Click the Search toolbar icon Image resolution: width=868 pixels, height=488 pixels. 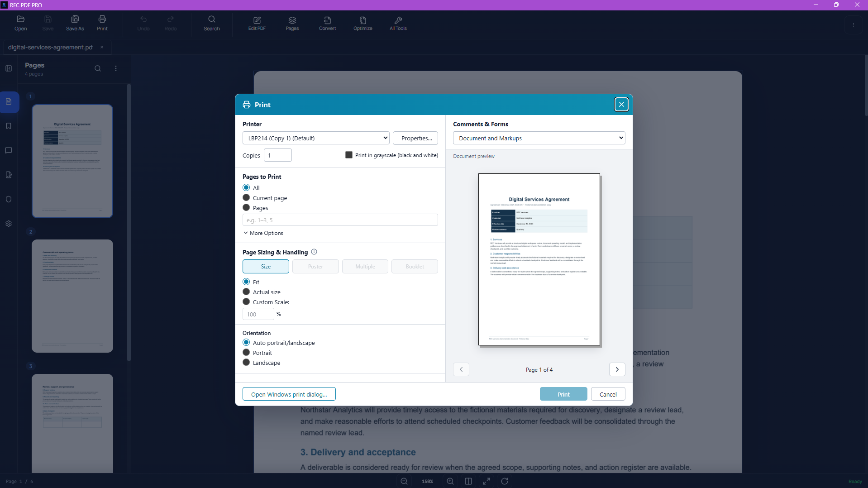211,23
